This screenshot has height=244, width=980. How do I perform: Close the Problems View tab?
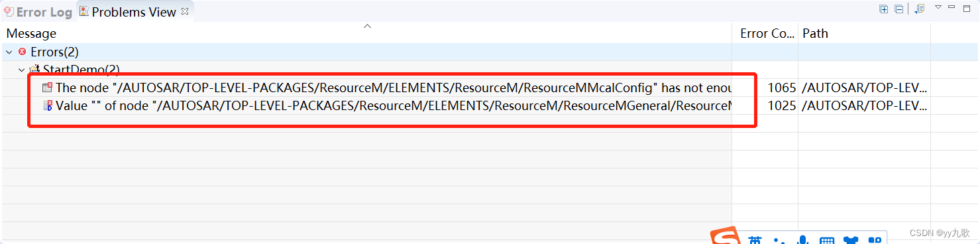click(x=185, y=11)
